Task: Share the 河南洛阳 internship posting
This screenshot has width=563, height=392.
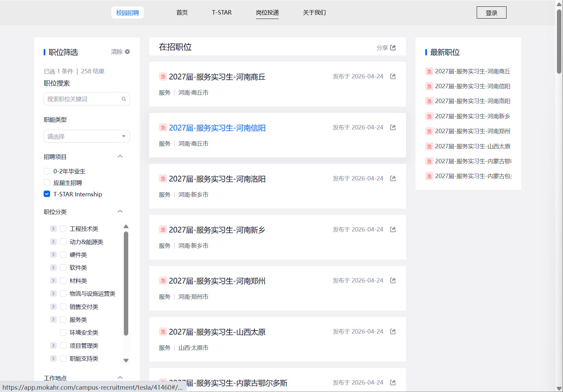Action: [x=393, y=178]
